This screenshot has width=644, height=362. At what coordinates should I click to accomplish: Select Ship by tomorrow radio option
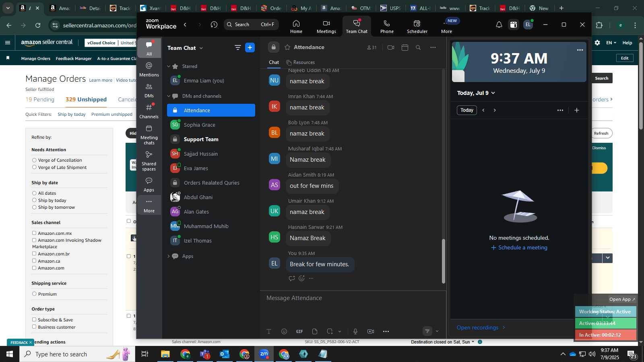[x=34, y=207]
